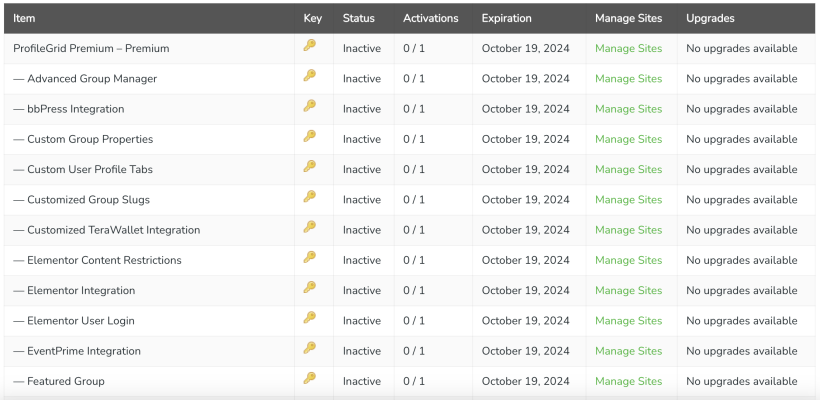
Task: Open Manage Sites for EventPrime Integration
Action: [628, 351]
